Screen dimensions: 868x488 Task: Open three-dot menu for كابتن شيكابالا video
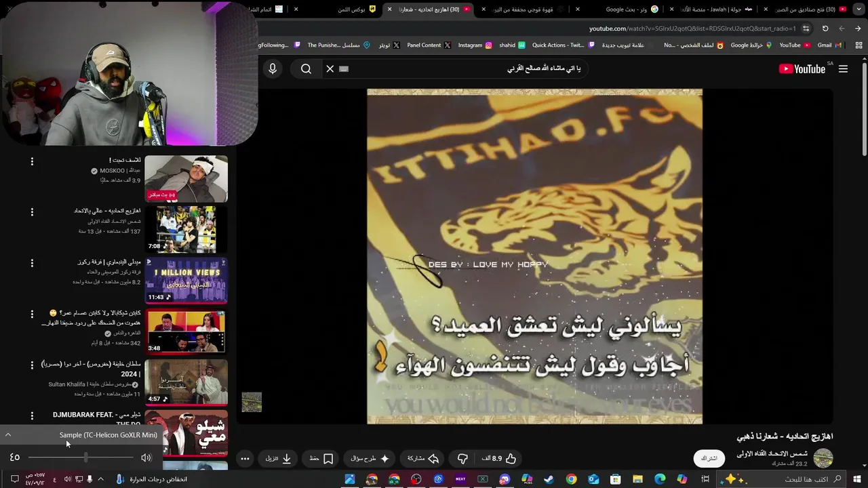[32, 314]
